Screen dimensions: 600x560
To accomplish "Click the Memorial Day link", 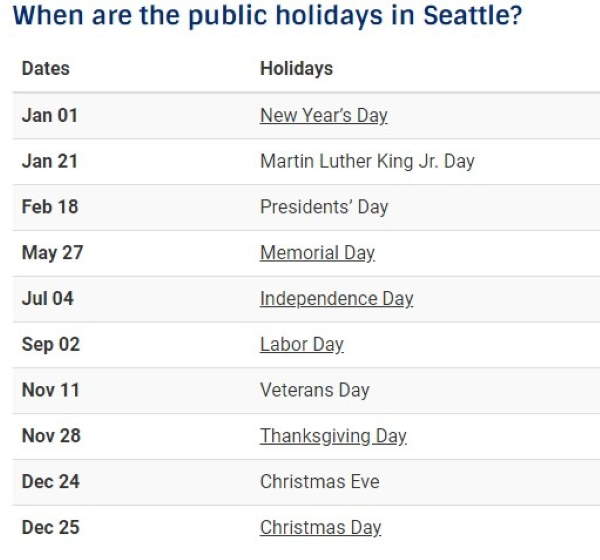I will coord(317,253).
